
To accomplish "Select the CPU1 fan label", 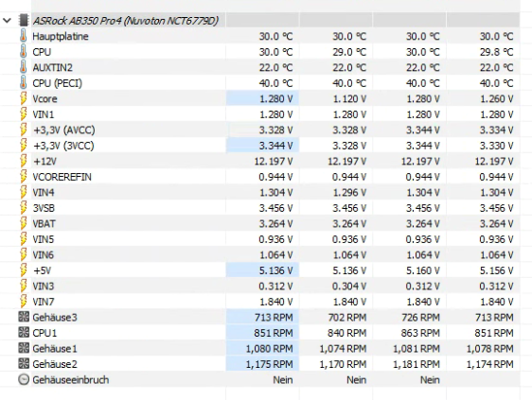I will 44,333.
